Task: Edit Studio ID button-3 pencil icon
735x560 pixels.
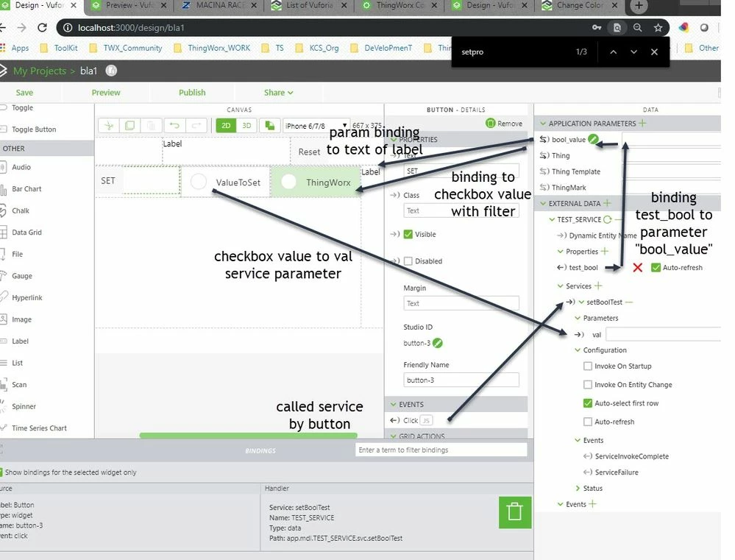Action: tap(437, 343)
